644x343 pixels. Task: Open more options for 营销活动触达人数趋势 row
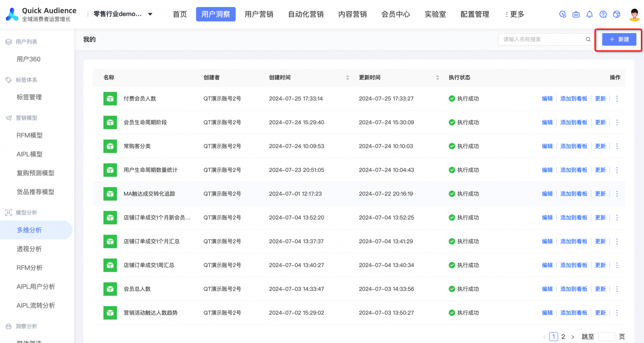point(617,313)
